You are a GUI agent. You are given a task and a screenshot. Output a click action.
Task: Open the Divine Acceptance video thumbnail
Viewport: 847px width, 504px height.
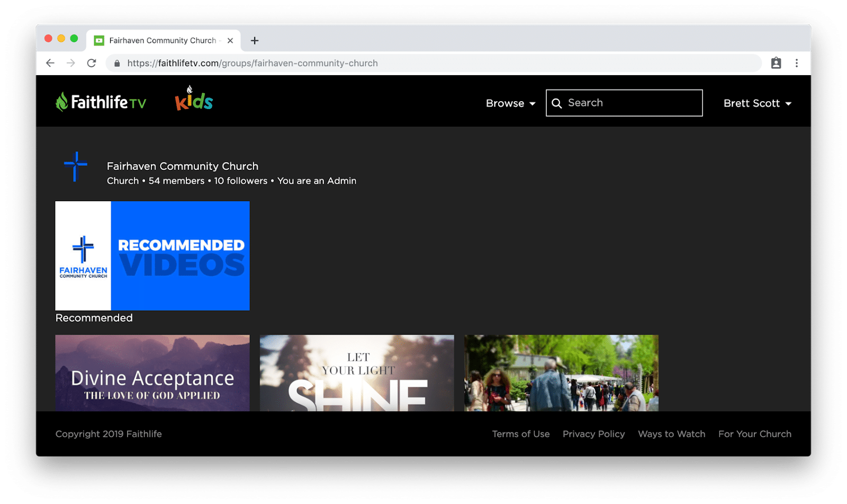coord(152,373)
